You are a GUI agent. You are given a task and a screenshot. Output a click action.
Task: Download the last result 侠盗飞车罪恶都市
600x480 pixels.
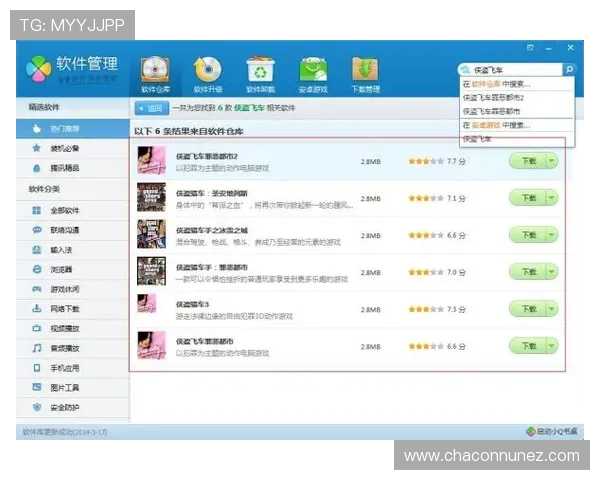[528, 346]
